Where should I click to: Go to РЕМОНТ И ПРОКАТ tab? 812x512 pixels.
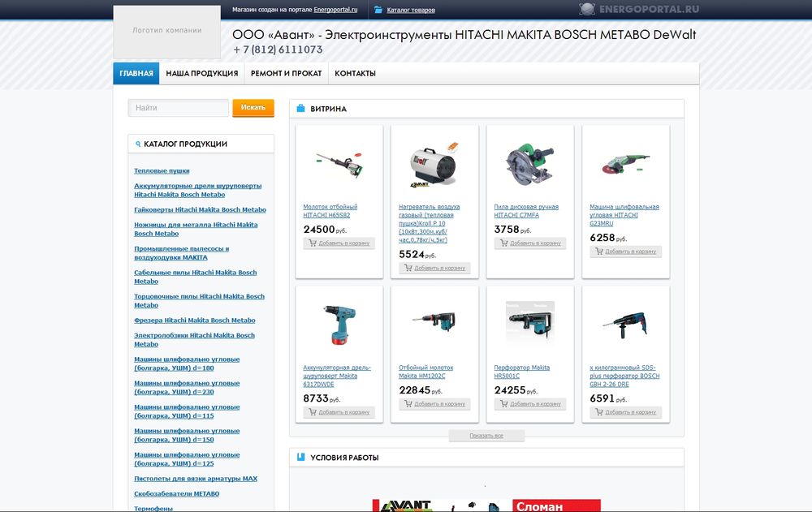[x=287, y=74]
